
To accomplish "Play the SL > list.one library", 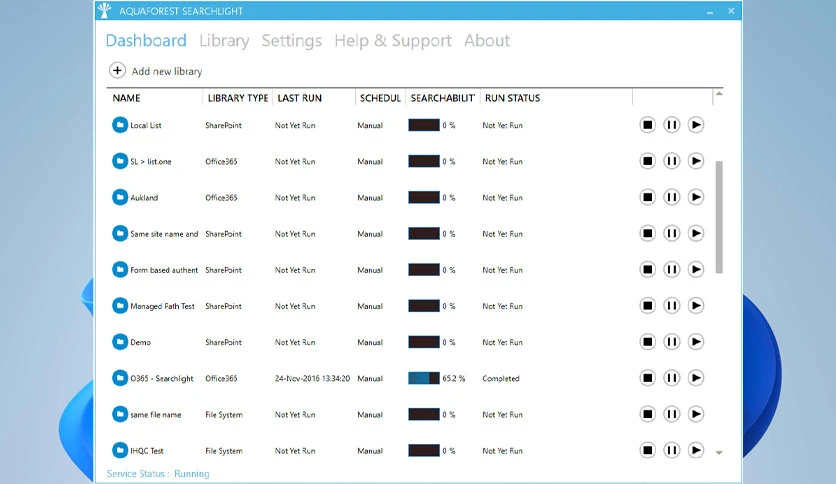I will coord(696,161).
